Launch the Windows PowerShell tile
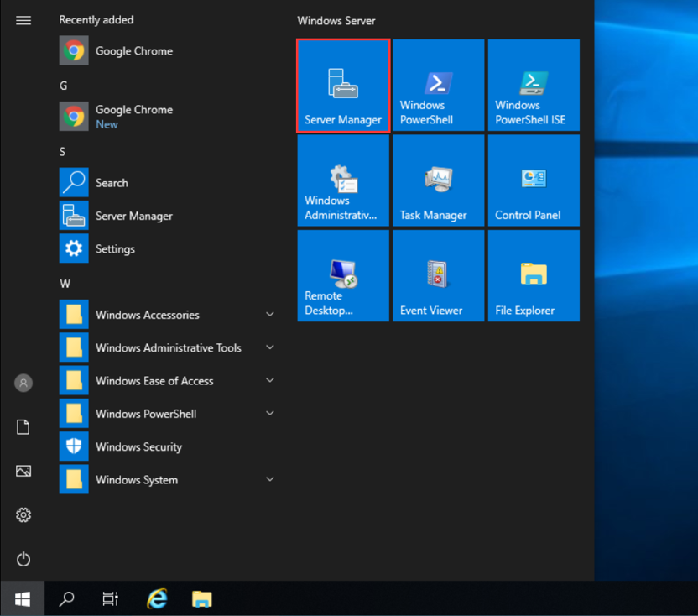 (438, 86)
